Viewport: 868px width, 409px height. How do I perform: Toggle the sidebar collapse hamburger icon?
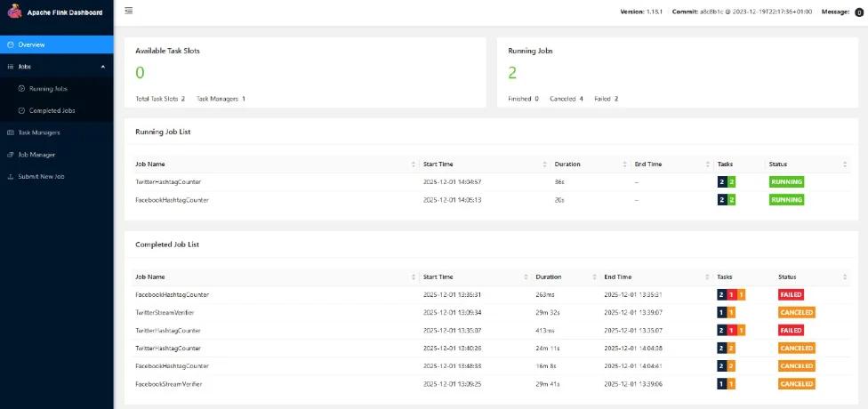128,10
